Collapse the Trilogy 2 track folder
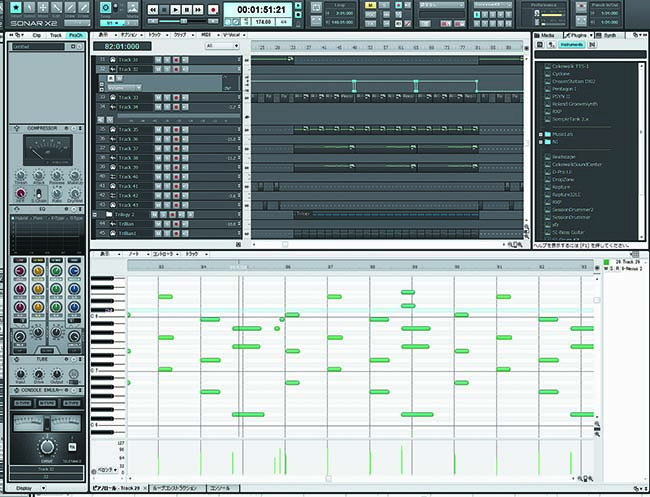This screenshot has width=650, height=497. pos(95,215)
